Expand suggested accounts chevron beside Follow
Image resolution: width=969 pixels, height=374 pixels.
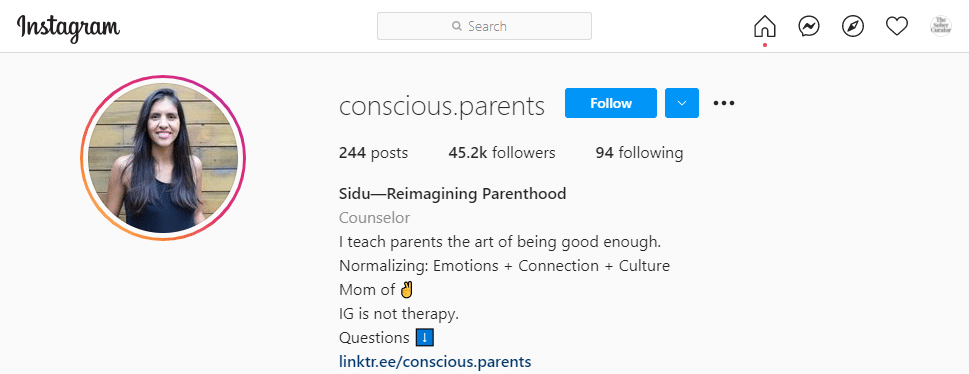point(682,103)
